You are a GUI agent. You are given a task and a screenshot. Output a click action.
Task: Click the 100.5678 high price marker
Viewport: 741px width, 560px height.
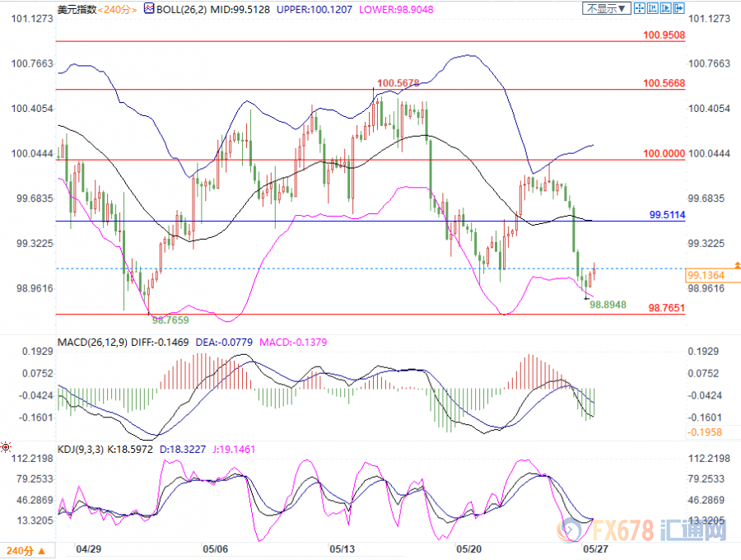(397, 82)
